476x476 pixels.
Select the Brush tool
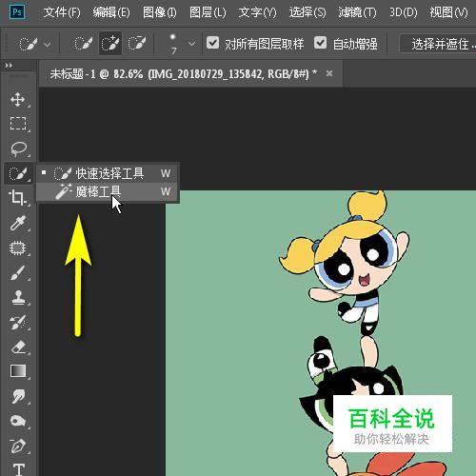click(18, 273)
